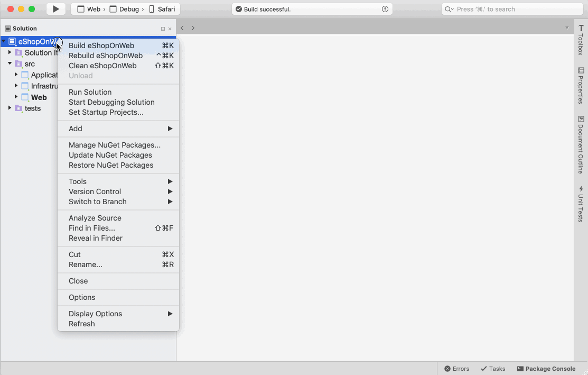Navigate forward with the right chevron
The height and width of the screenshot is (375, 588).
click(x=193, y=28)
